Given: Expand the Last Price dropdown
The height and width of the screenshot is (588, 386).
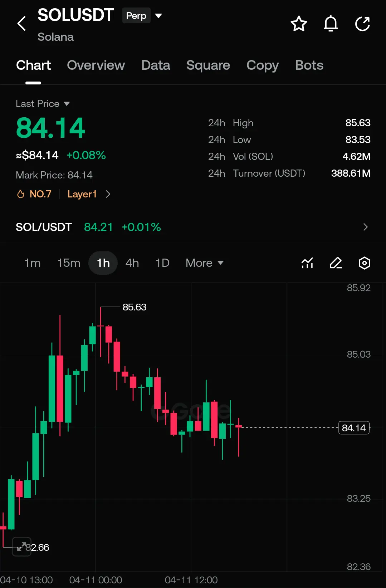Looking at the screenshot, I should (x=43, y=104).
